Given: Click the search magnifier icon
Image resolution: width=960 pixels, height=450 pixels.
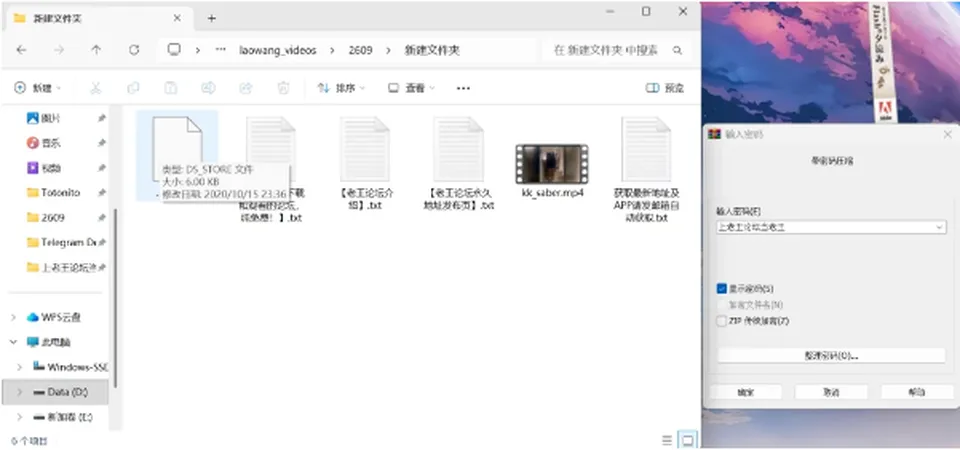Looking at the screenshot, I should (x=677, y=50).
